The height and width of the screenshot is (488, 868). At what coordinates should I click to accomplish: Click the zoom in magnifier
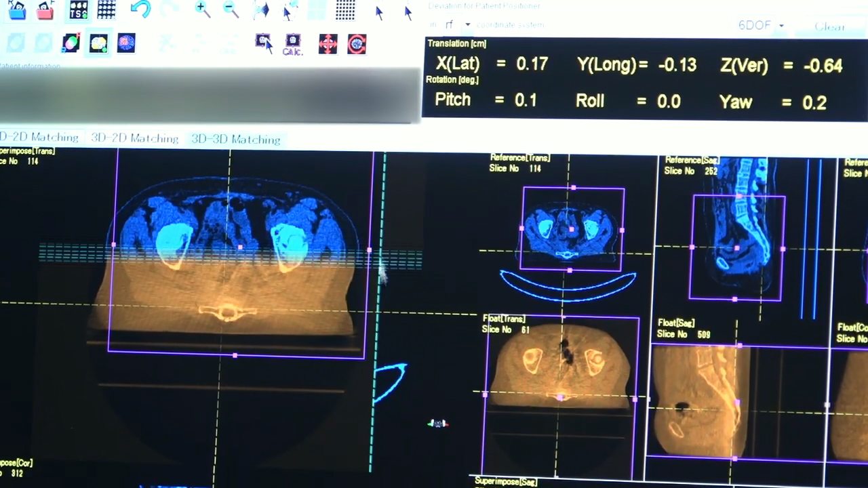point(202,8)
